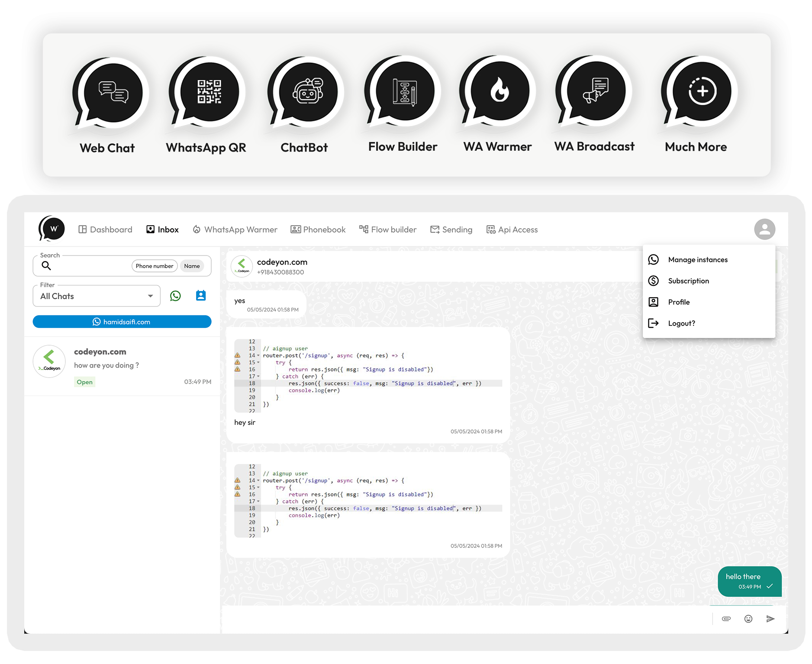Toggle search by Name

coord(192,266)
